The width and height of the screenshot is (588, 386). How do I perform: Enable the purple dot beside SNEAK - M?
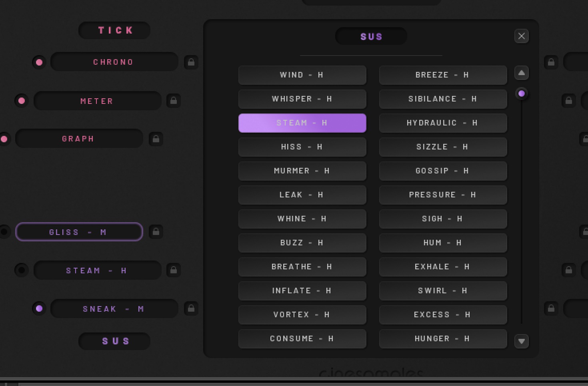[39, 308]
